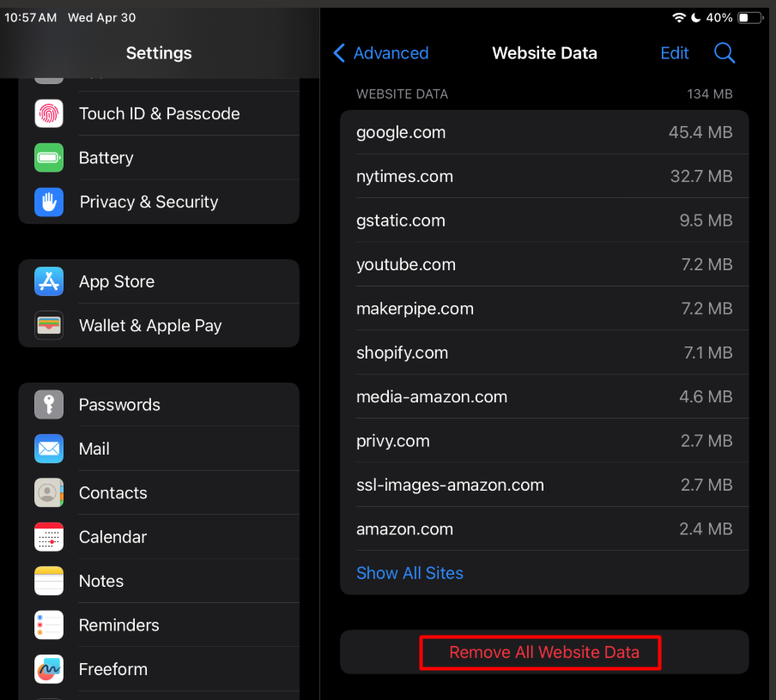Tap the 9.5 MB size value

click(706, 220)
